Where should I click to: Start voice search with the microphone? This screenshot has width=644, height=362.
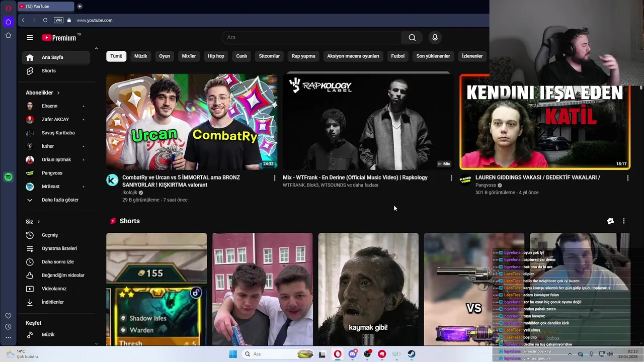point(435,37)
